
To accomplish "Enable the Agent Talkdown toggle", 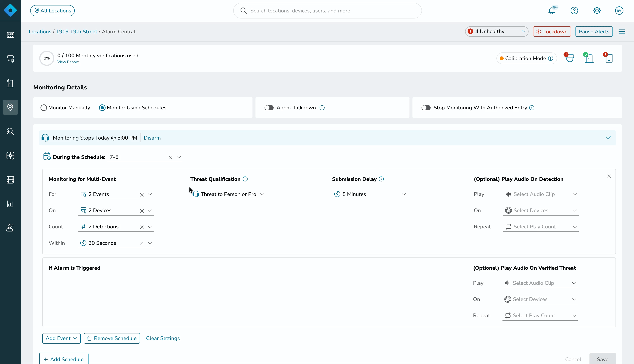I will click(269, 108).
